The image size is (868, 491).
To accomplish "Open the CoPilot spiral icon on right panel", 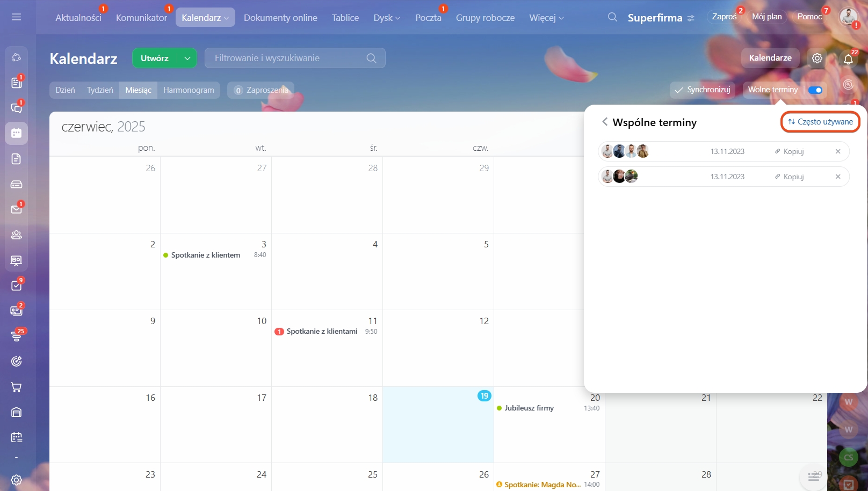I will click(x=848, y=85).
